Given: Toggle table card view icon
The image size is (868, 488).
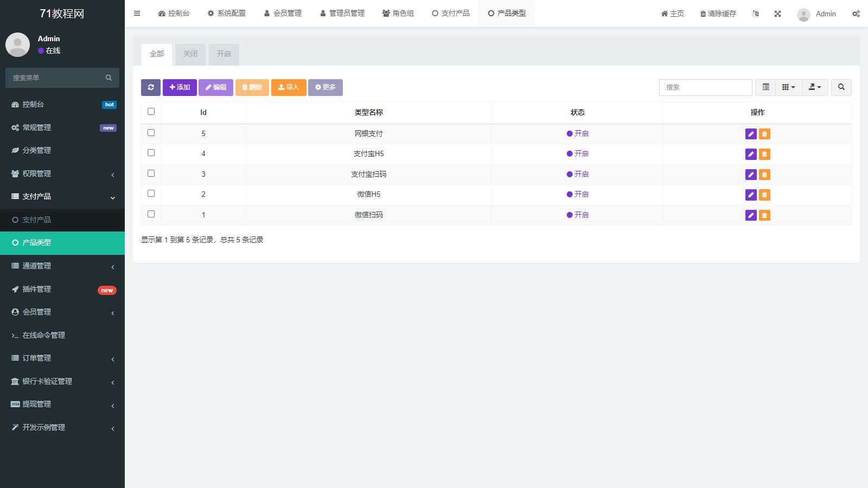Looking at the screenshot, I should point(765,87).
